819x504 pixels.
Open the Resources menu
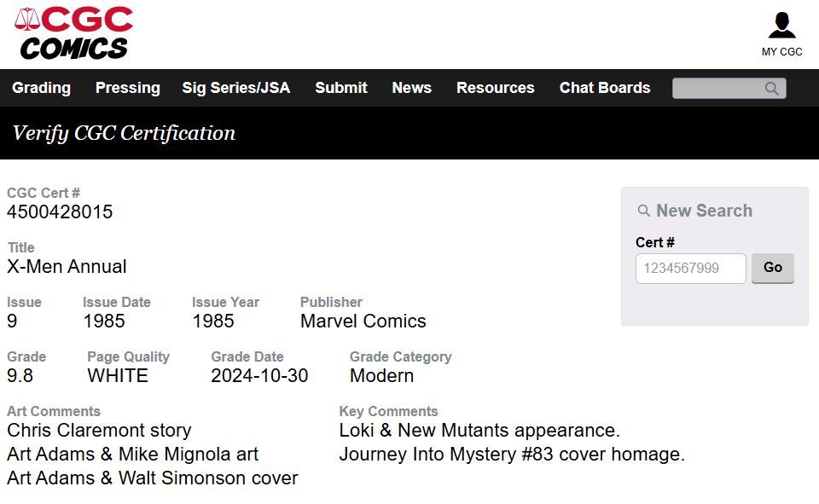495,88
